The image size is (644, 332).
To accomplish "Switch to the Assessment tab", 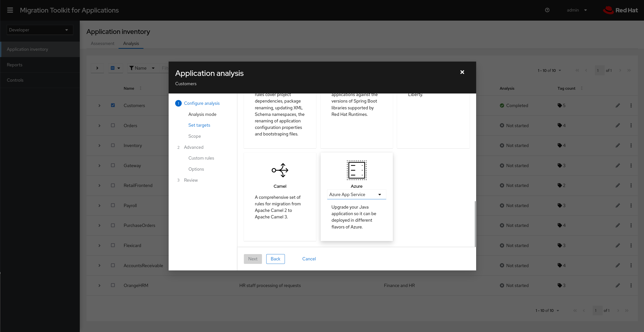I will (x=102, y=43).
